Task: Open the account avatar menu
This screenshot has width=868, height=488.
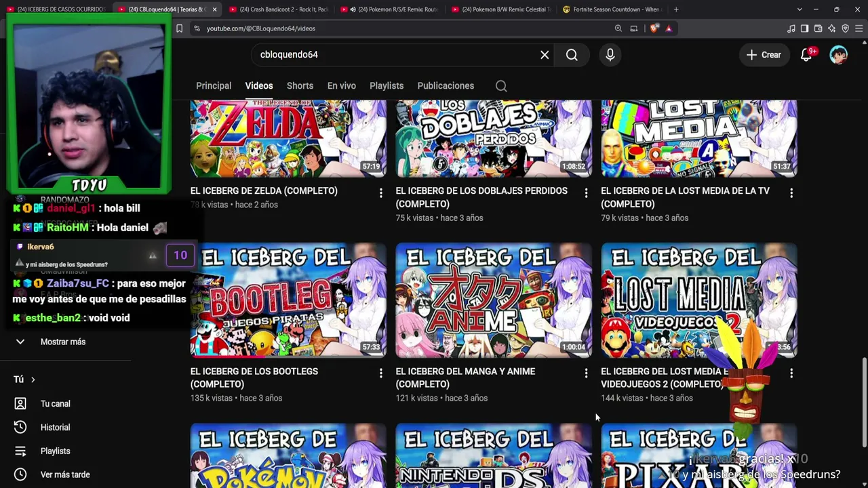Action: [x=839, y=55]
